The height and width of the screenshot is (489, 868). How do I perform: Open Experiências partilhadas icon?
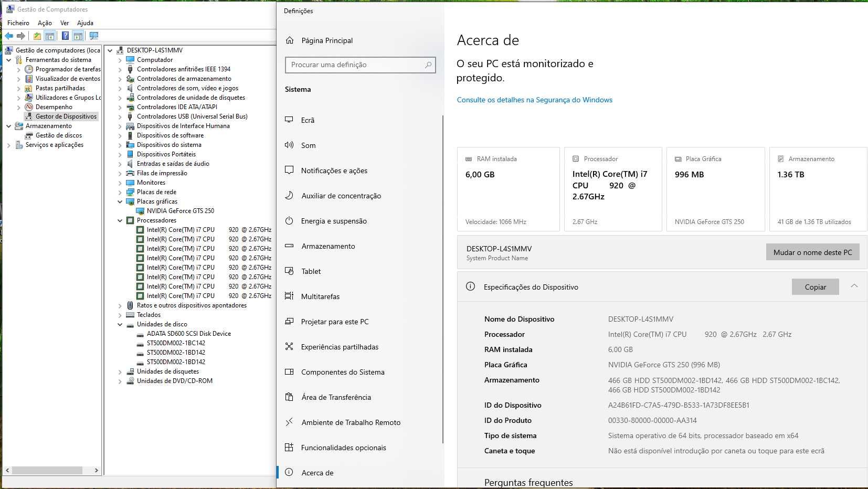pos(289,346)
